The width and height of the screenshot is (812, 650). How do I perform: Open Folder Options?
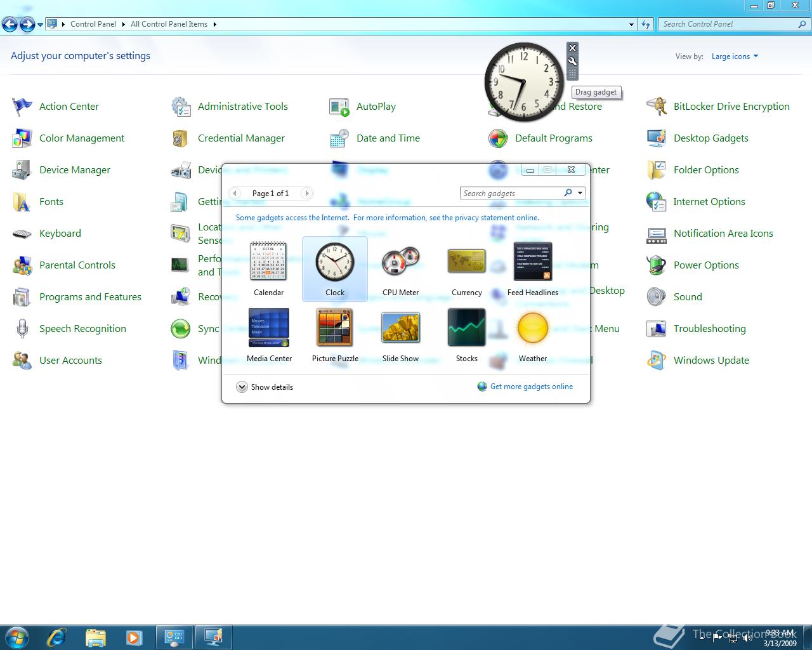tap(693, 170)
